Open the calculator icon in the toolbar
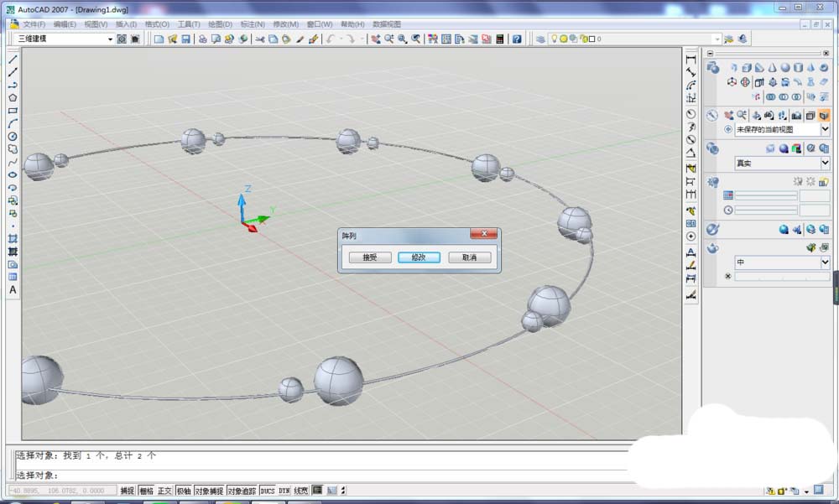This screenshot has width=839, height=504. point(500,39)
